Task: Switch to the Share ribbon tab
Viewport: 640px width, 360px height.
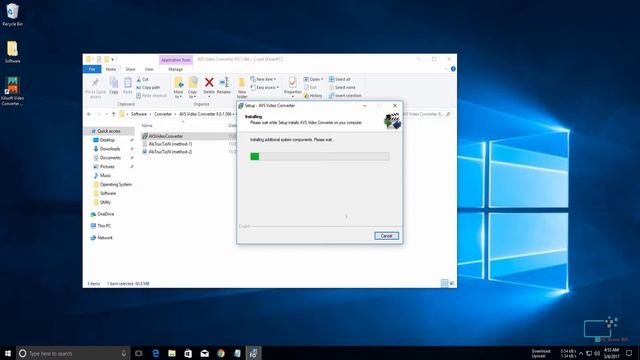Action: (130, 69)
